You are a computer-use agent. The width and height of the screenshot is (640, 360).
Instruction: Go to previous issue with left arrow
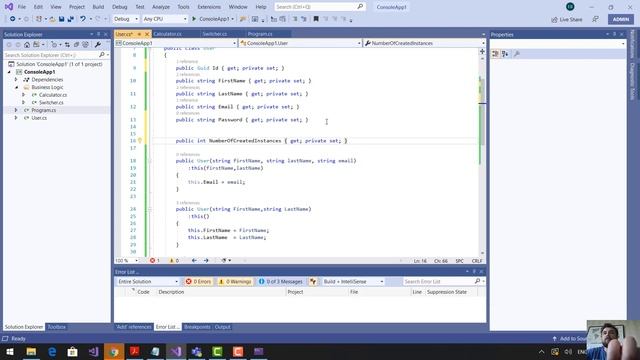coord(194,260)
